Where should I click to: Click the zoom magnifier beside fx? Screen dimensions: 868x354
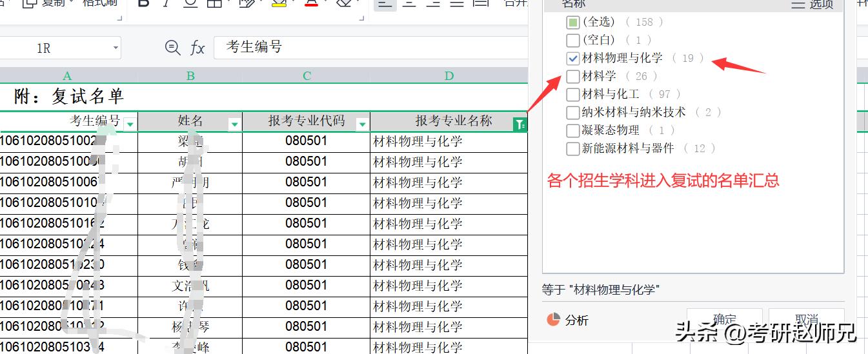pyautogui.click(x=172, y=47)
